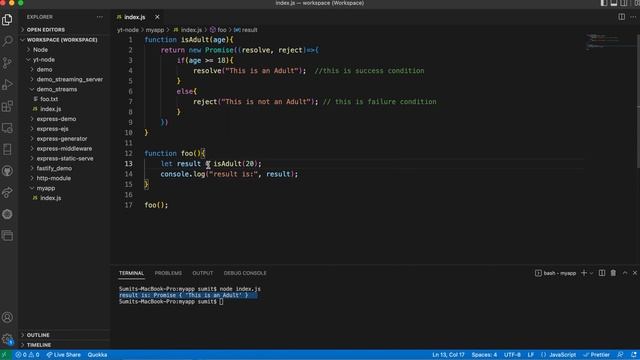Start Live Share from the status bar
Viewport: 640px width, 360px height.
pos(63,355)
